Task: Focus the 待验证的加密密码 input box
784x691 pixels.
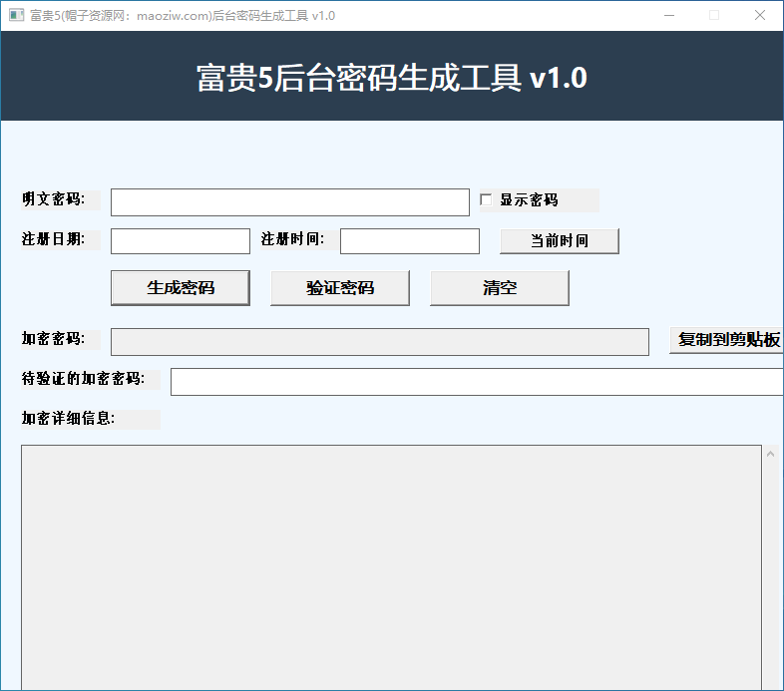Action: click(x=477, y=382)
